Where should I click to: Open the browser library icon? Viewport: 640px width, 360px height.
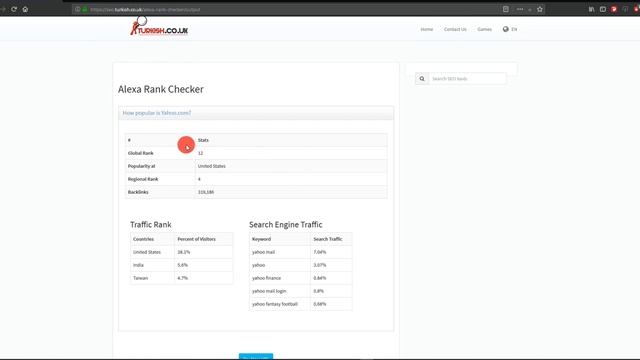click(591, 9)
